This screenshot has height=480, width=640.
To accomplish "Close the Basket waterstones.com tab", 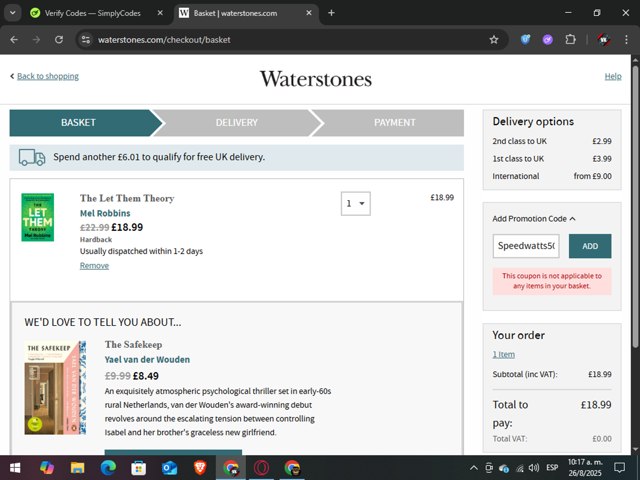I will [309, 13].
